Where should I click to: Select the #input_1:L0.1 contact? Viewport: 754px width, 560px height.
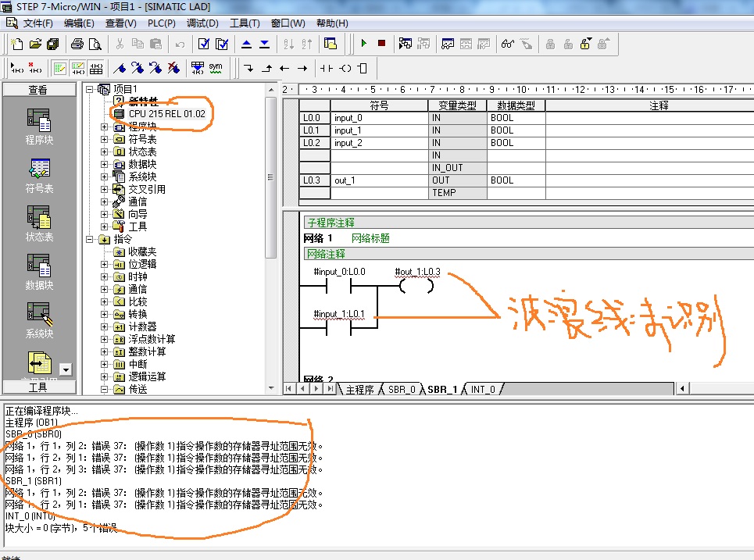pyautogui.click(x=338, y=328)
